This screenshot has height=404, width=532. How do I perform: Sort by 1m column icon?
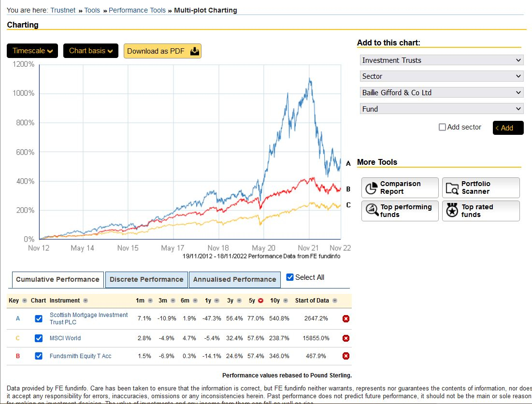click(x=150, y=301)
